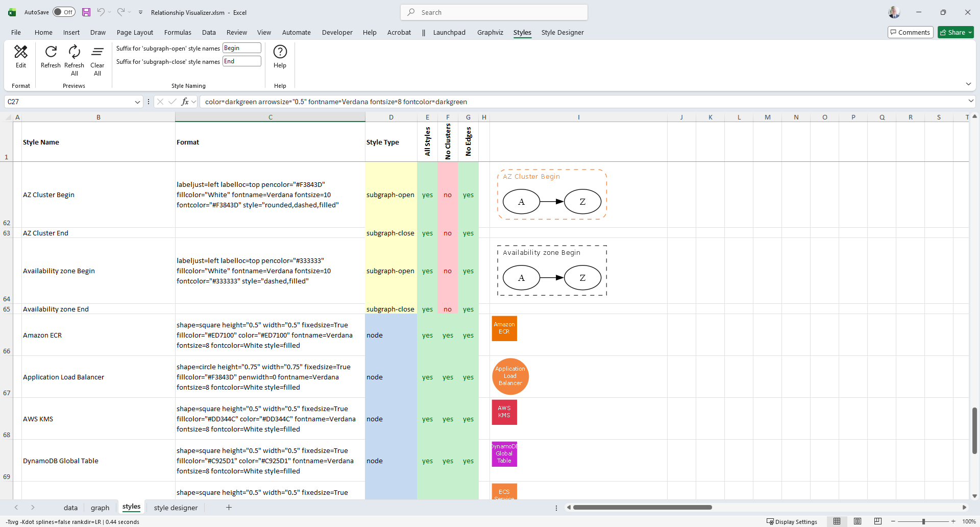
Task: Switch to Page Break Preview view icon
Action: [x=877, y=521]
